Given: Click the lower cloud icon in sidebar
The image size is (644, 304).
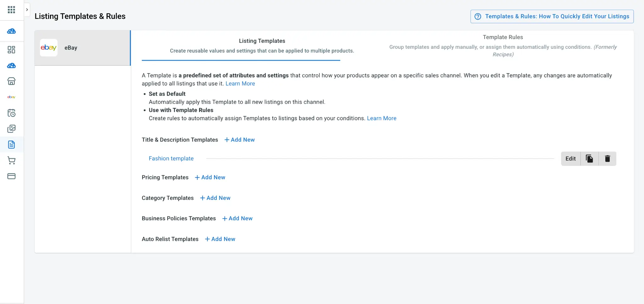Looking at the screenshot, I should 11,65.
